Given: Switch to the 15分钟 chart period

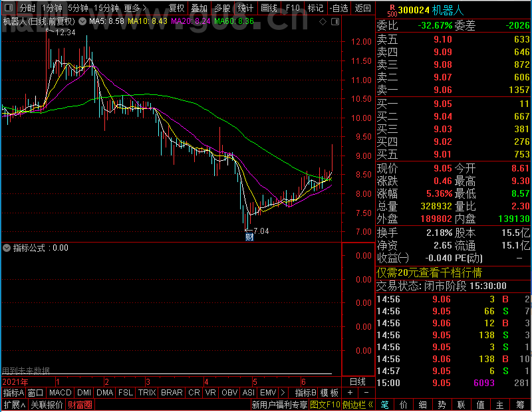Looking at the screenshot, I should tap(106, 8).
